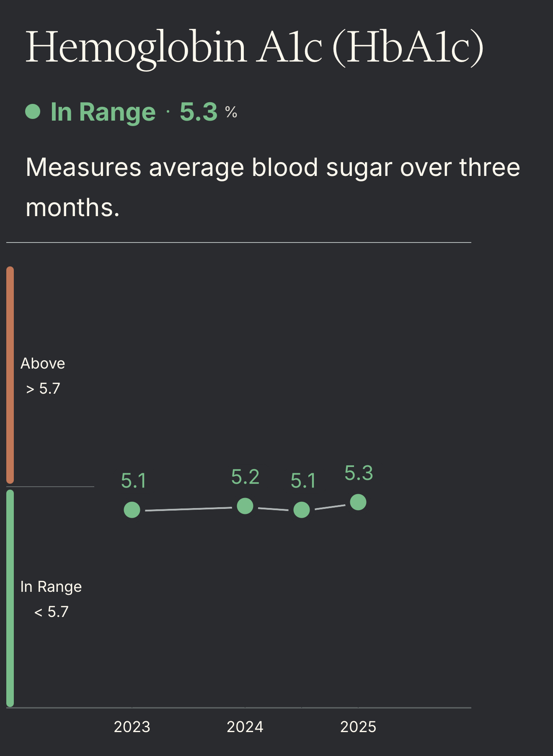
Task: Select the 5.2 data point circle at 2024
Action: point(245,506)
